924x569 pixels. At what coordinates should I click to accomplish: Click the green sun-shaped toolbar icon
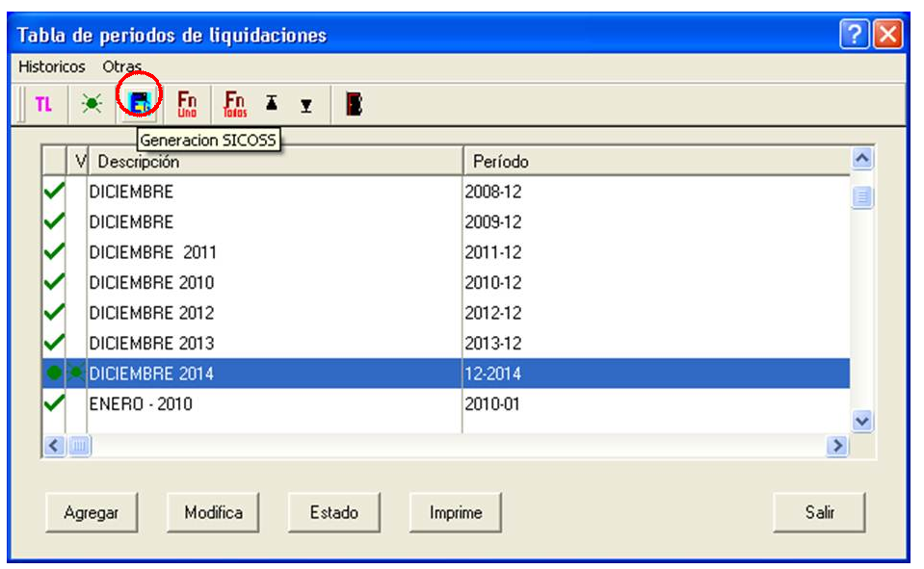click(x=92, y=104)
